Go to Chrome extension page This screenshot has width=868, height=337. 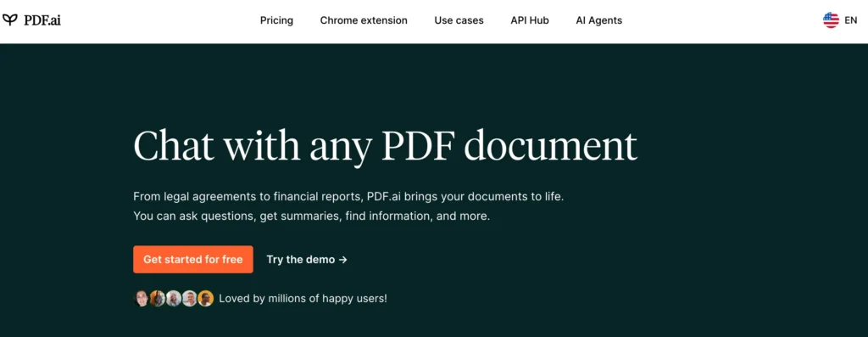tap(364, 20)
